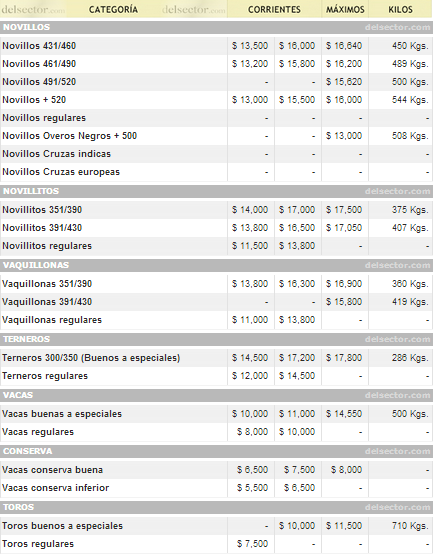Click the Novillos Overos Negros + 500 row
Image resolution: width=433 pixels, height=554 pixels.
point(216,136)
